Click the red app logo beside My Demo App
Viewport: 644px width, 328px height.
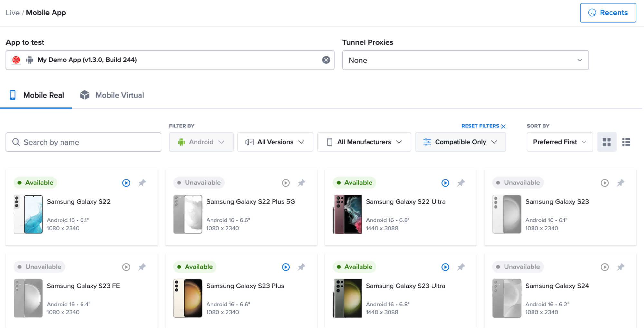[16, 60]
